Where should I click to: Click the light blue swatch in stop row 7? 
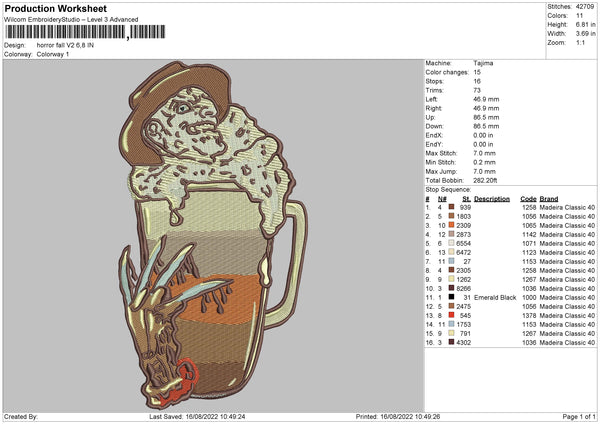pos(451,261)
